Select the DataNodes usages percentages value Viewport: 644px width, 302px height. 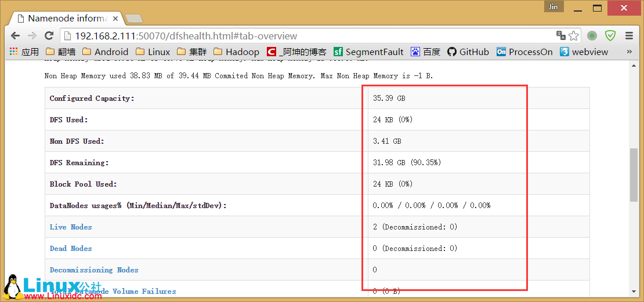(x=432, y=205)
